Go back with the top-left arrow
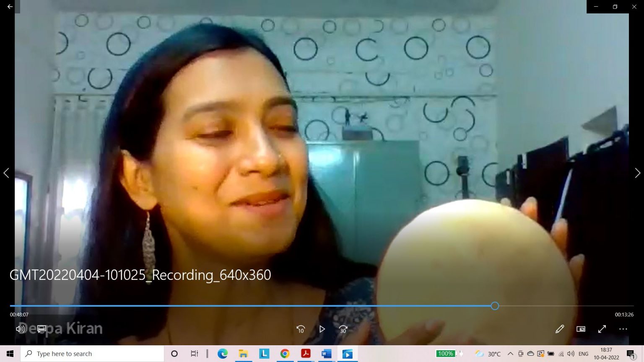The width and height of the screenshot is (644, 362). 10,7
